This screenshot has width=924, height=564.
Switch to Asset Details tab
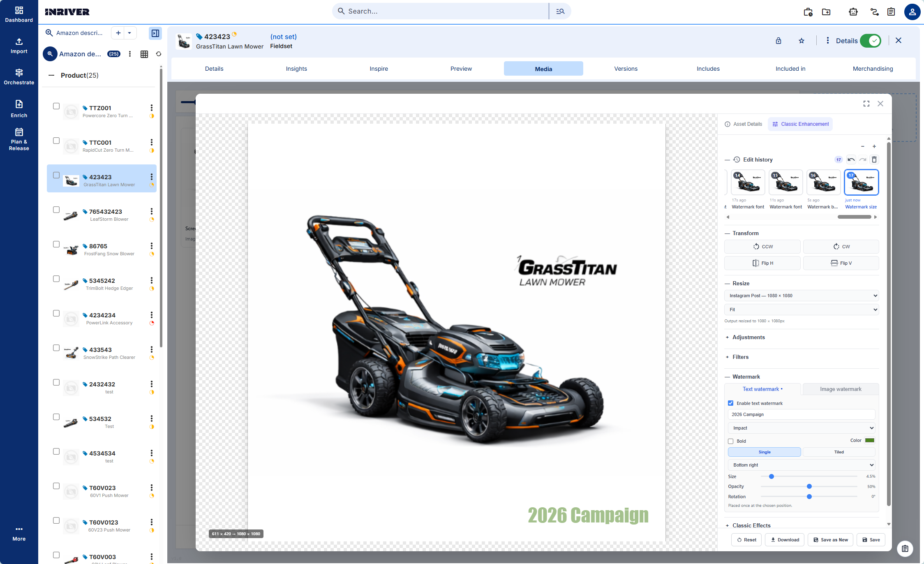point(743,124)
